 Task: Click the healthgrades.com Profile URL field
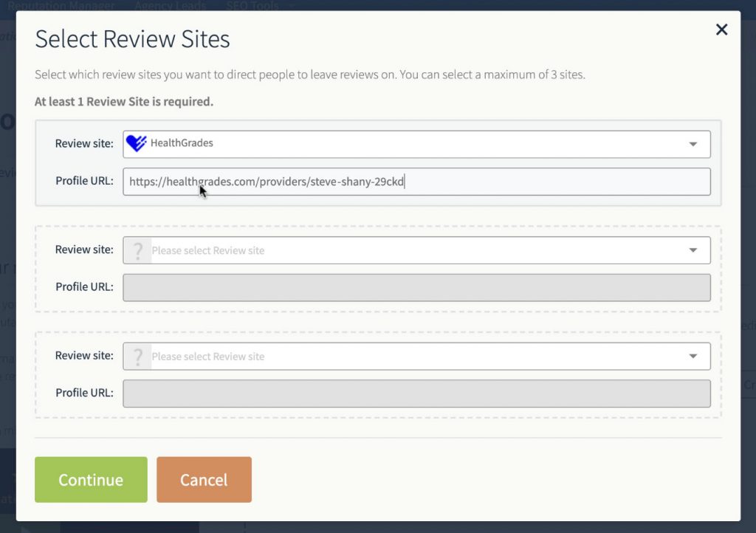tap(416, 182)
